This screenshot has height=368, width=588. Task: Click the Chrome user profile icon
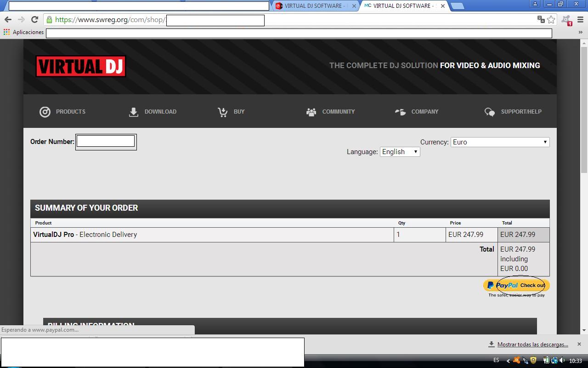(x=535, y=4)
